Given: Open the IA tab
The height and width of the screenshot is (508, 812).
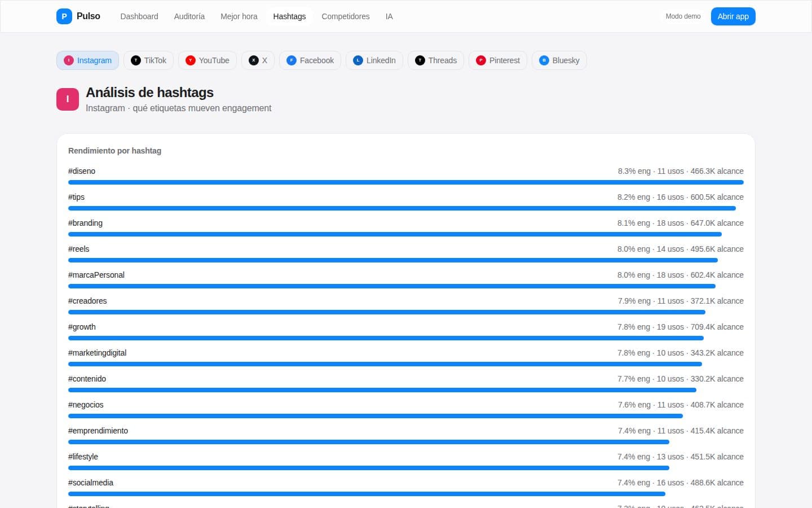Looking at the screenshot, I should (x=389, y=16).
